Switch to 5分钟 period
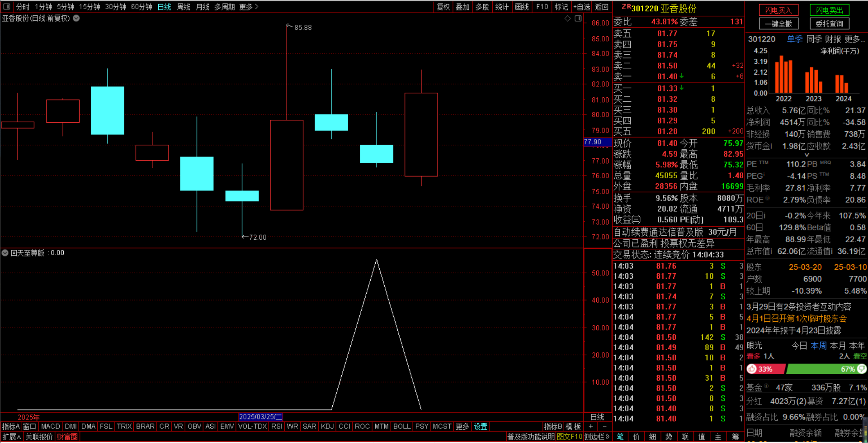This screenshot has height=443, width=868. tap(66, 7)
